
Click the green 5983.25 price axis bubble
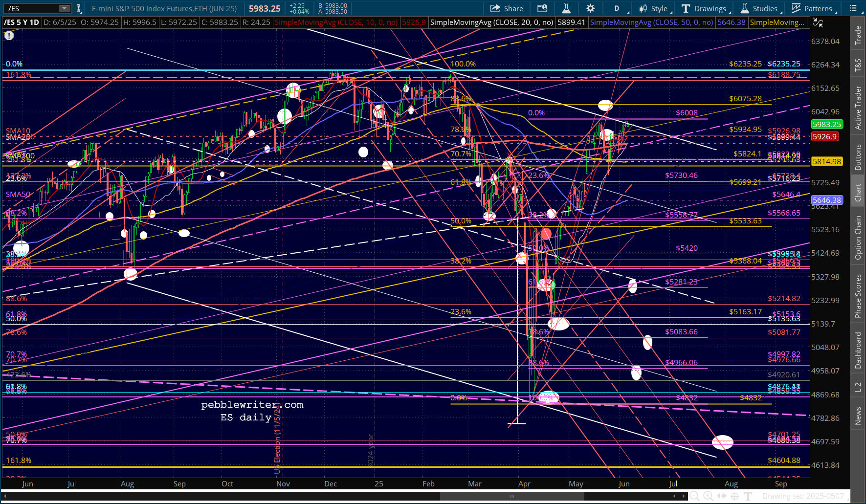(x=827, y=125)
